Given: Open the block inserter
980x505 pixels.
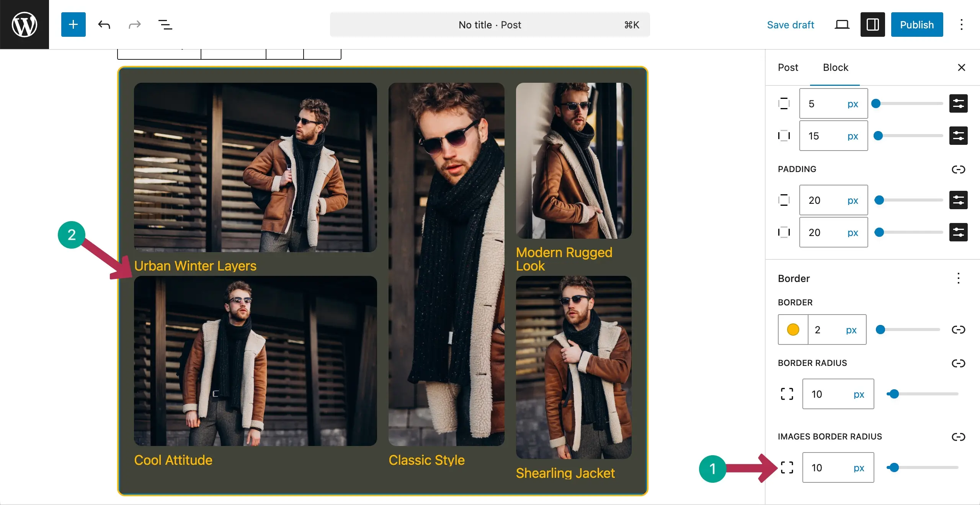Looking at the screenshot, I should click(73, 25).
